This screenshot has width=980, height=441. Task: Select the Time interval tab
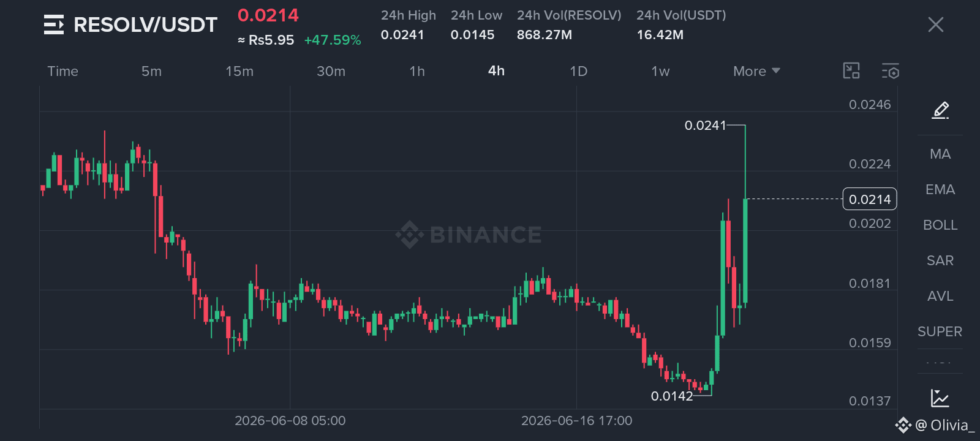(x=63, y=71)
